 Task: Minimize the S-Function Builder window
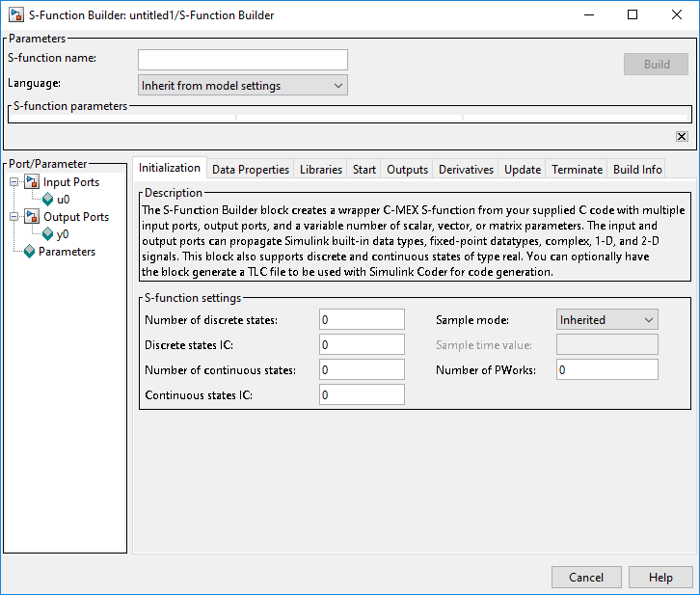589,14
